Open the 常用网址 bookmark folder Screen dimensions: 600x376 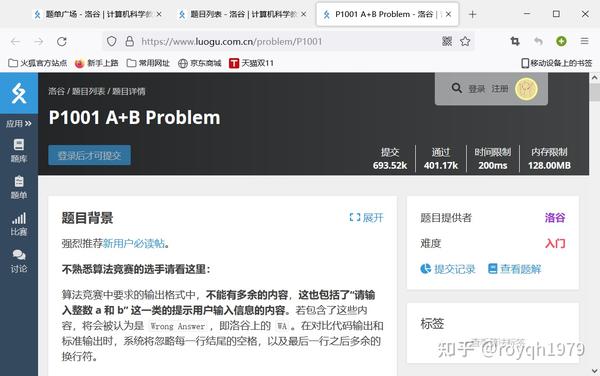tap(148, 63)
